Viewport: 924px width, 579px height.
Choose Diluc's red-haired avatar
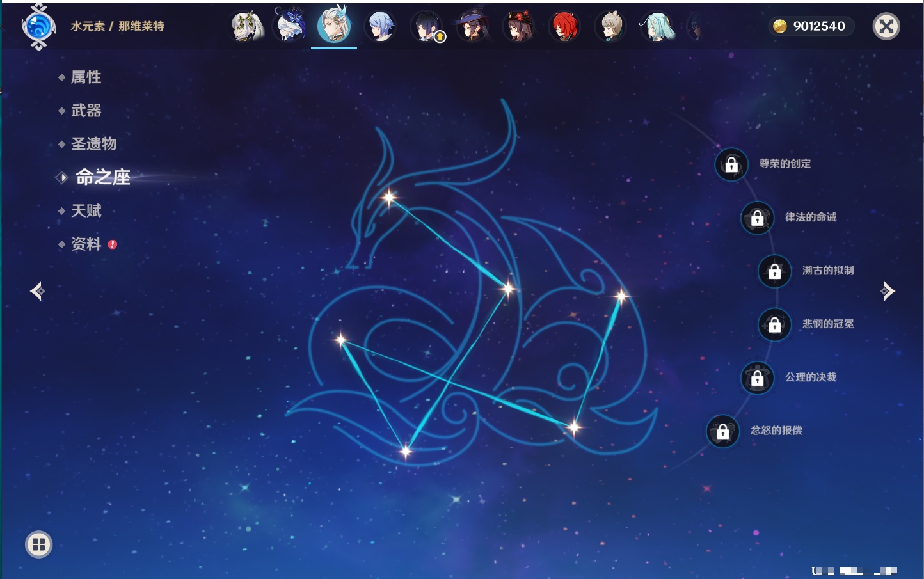click(564, 27)
